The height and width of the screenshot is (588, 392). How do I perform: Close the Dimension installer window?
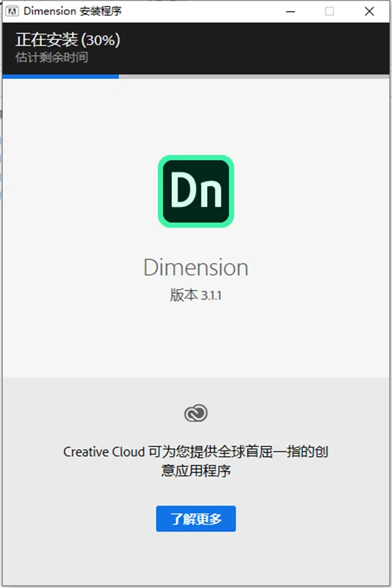pos(369,11)
